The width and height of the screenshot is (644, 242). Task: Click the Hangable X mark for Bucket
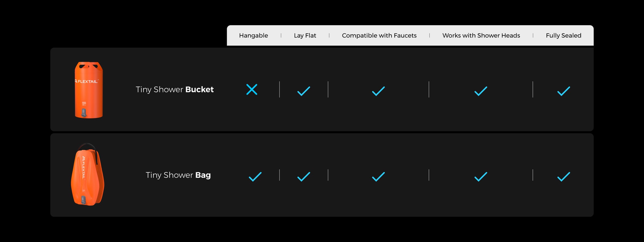pyautogui.click(x=252, y=90)
